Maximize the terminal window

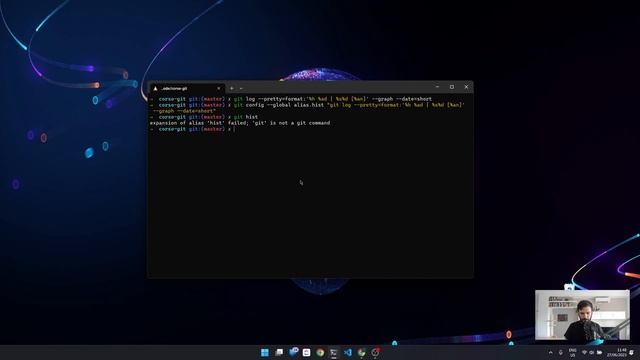tap(452, 87)
